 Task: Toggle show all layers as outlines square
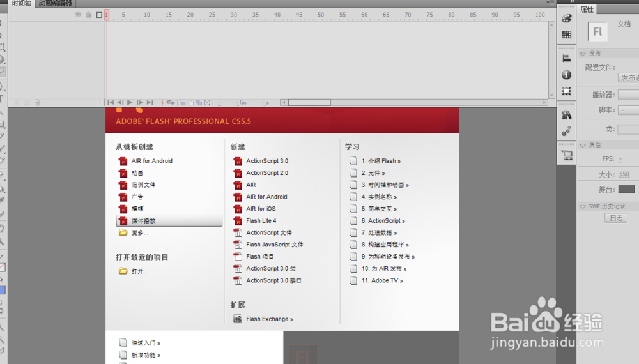tap(99, 15)
